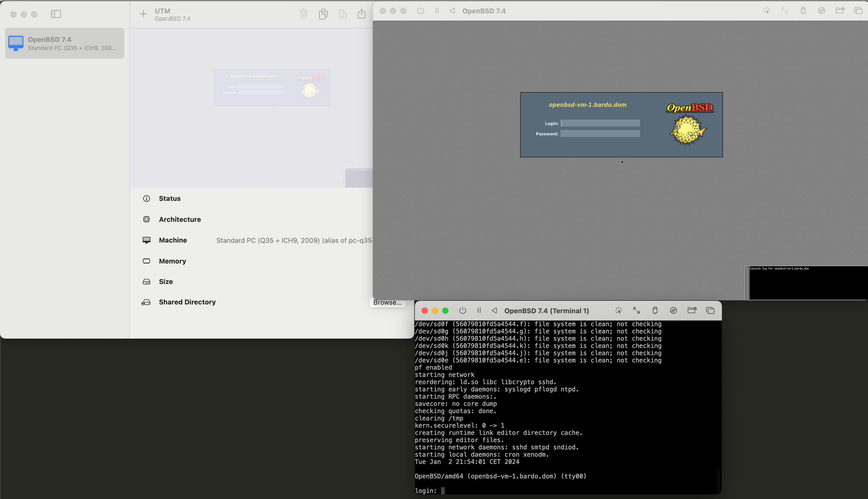This screenshot has width=868, height=499.
Task: Click the Browse... shared directory button
Action: (x=387, y=302)
